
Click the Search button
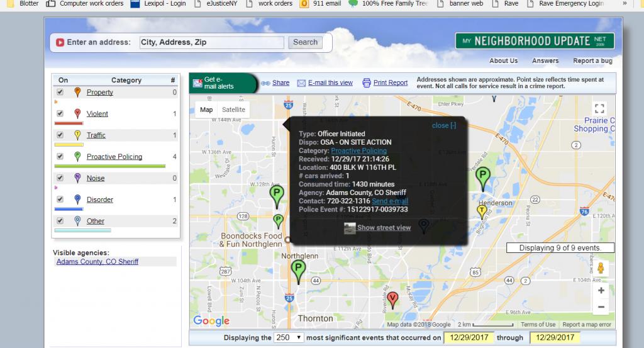(x=305, y=42)
